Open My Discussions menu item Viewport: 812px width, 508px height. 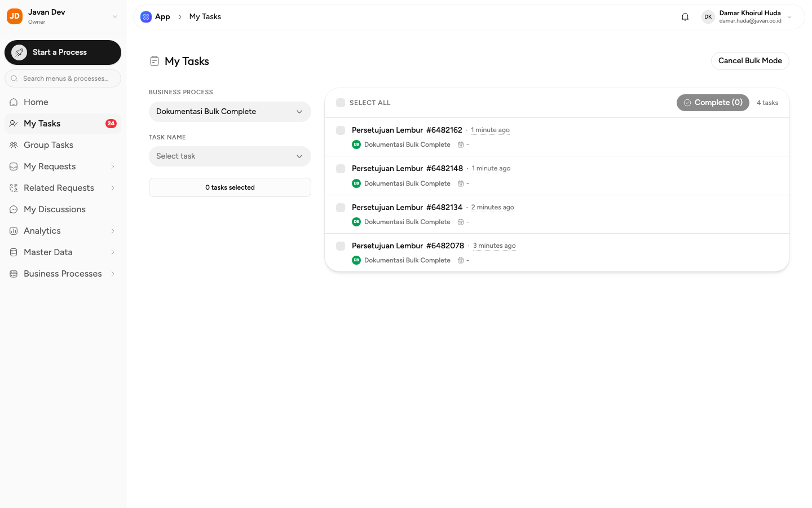point(63,209)
